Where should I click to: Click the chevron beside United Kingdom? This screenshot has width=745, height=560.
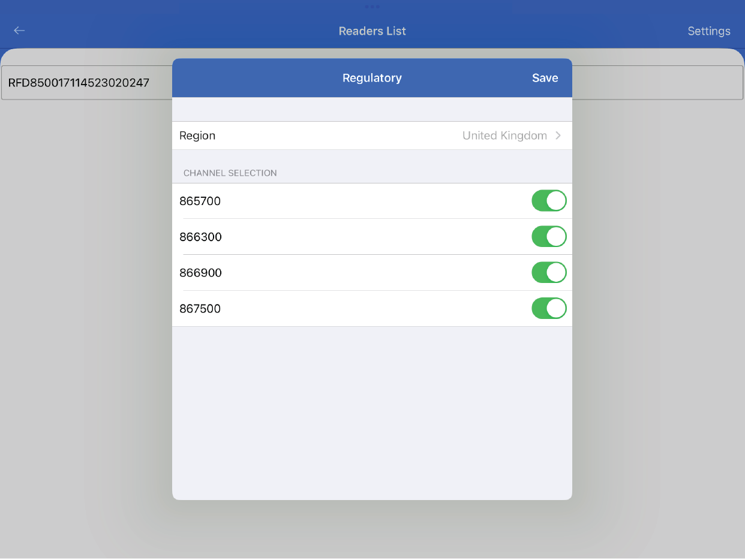point(558,136)
